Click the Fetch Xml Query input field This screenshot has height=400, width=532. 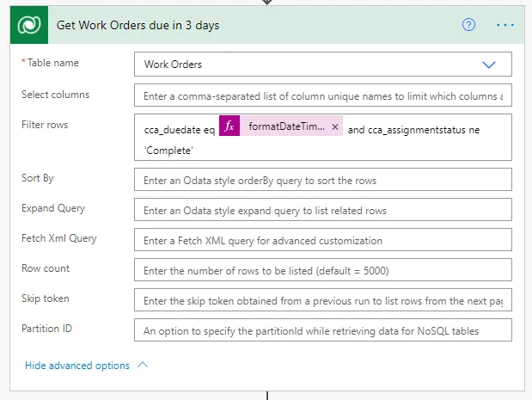pos(322,240)
